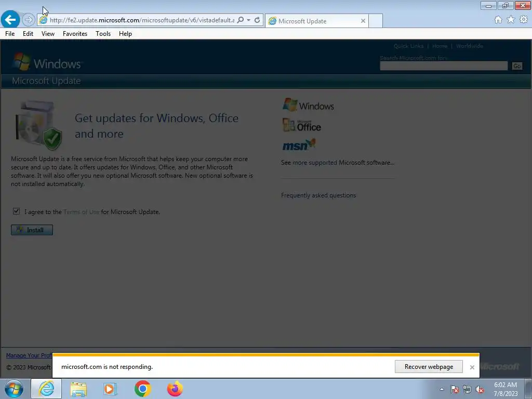532x399 pixels.
Task: Click the browser Forward arrow button
Action: [x=29, y=20]
